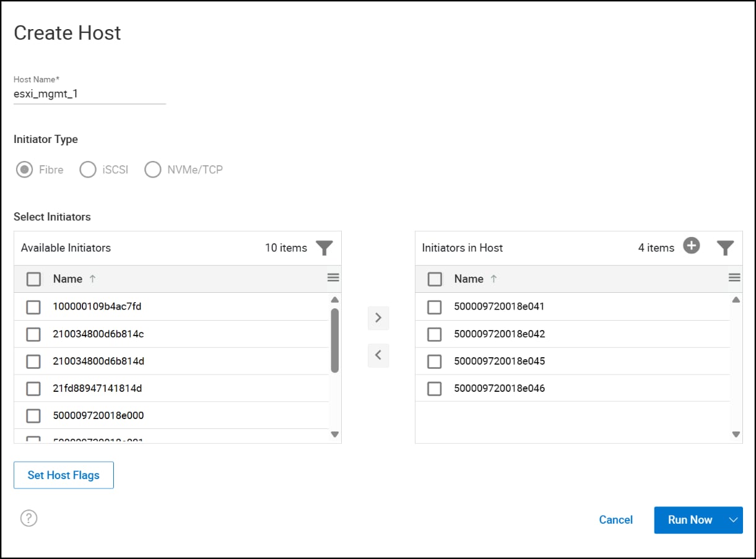Viewport: 756px width, 559px height.
Task: Check host initiator 500009720018e041
Action: 435,307
